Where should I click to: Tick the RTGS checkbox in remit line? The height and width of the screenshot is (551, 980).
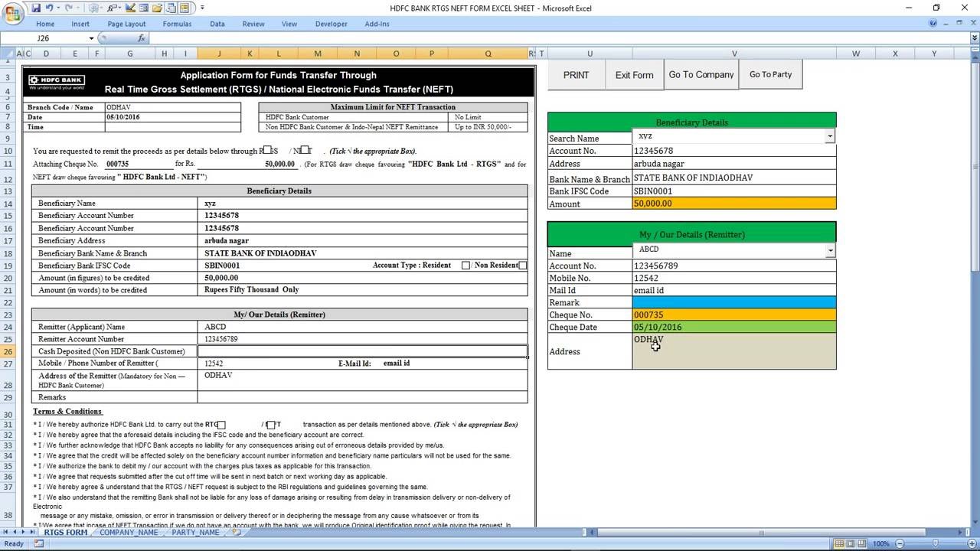267,151
